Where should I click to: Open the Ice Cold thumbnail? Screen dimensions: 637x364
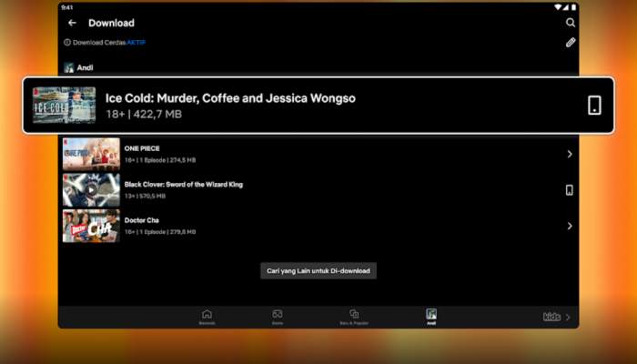click(x=65, y=106)
